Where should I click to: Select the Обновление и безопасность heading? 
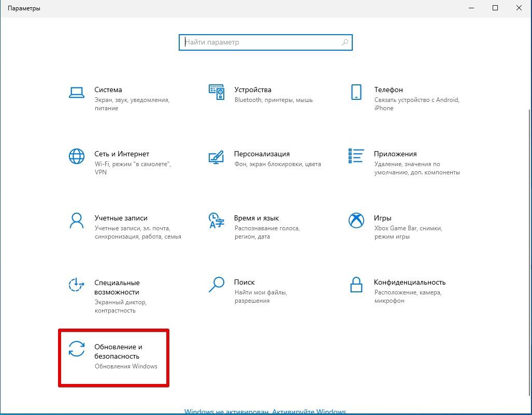pyautogui.click(x=119, y=351)
